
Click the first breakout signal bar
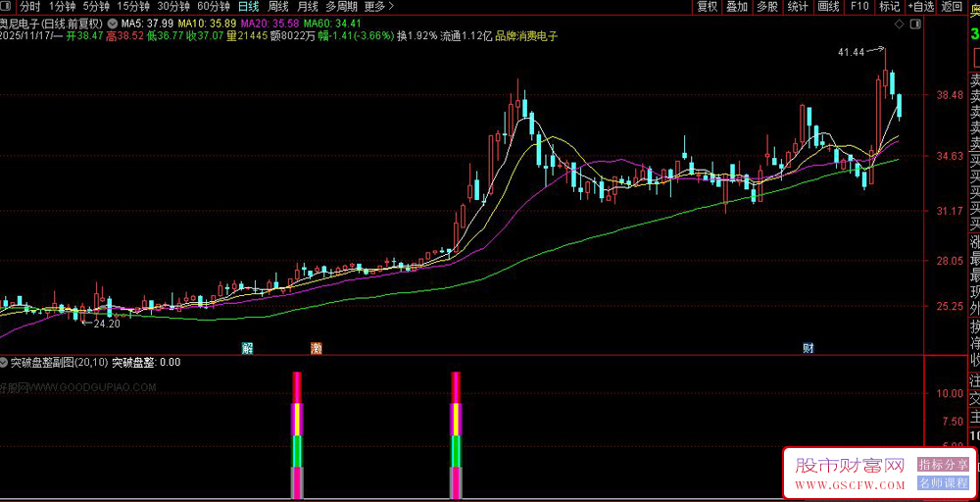click(297, 435)
